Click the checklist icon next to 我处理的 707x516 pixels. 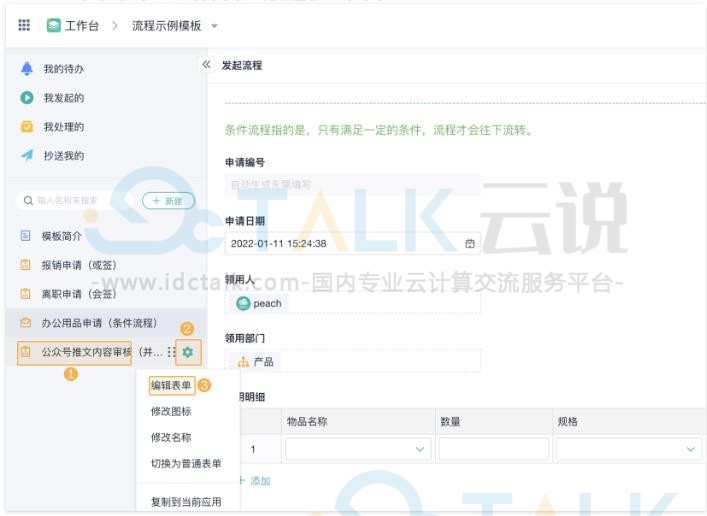coord(27,127)
